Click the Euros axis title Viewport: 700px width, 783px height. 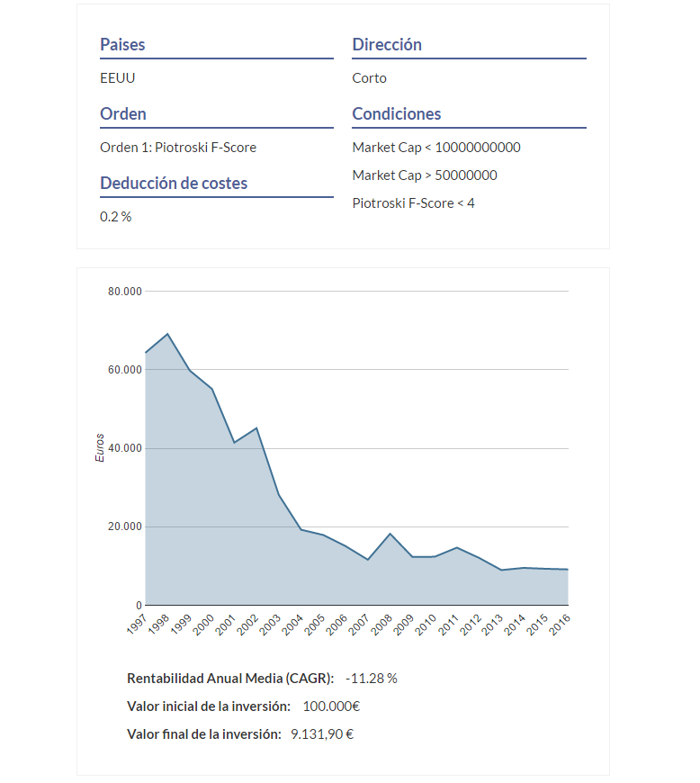(x=99, y=448)
